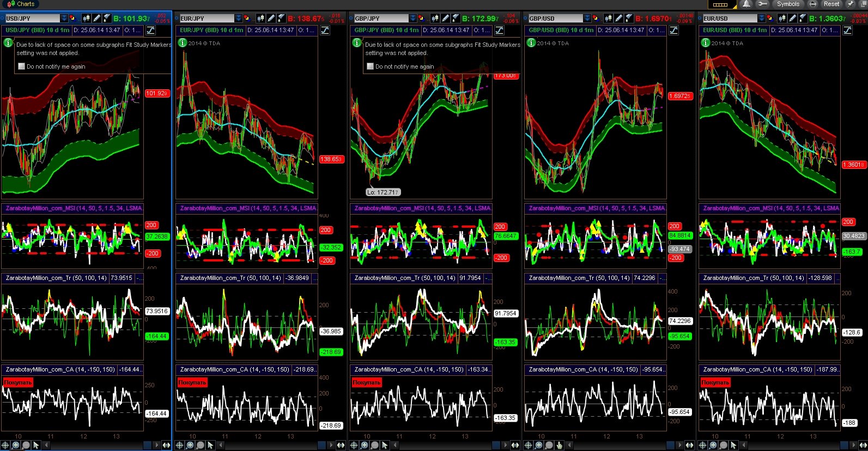Viewport: 868px width, 451px height.
Task: Select the EUR/JPY (BID) 10 d 1m header
Action: click(x=212, y=31)
